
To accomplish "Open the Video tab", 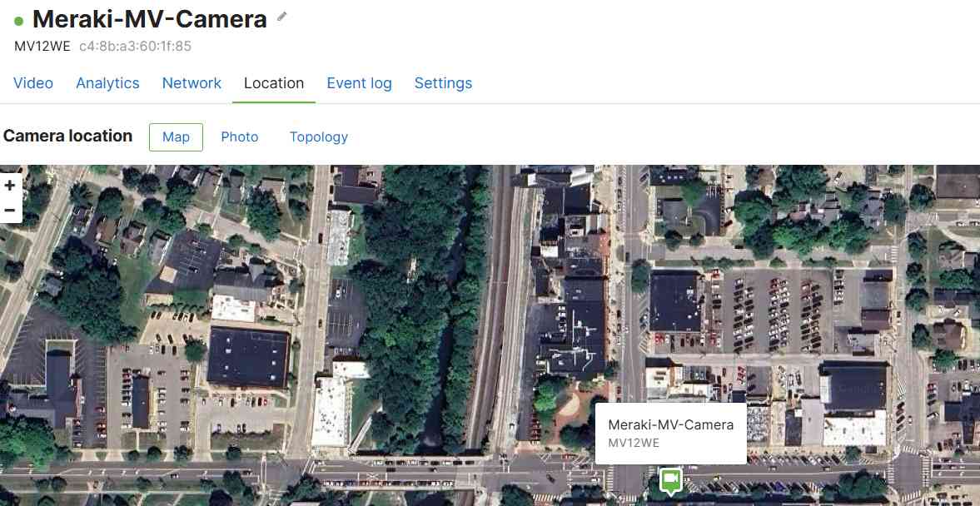I will [33, 83].
